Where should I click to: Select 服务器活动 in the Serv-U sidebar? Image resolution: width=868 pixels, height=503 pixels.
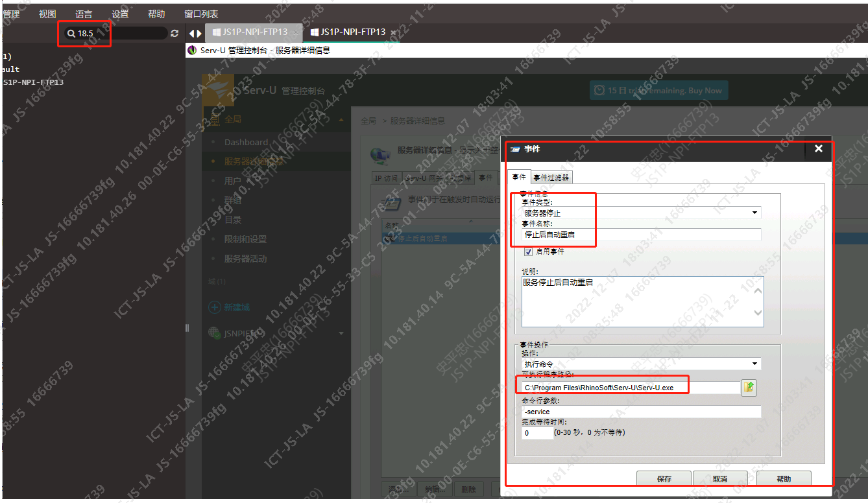[x=245, y=259]
